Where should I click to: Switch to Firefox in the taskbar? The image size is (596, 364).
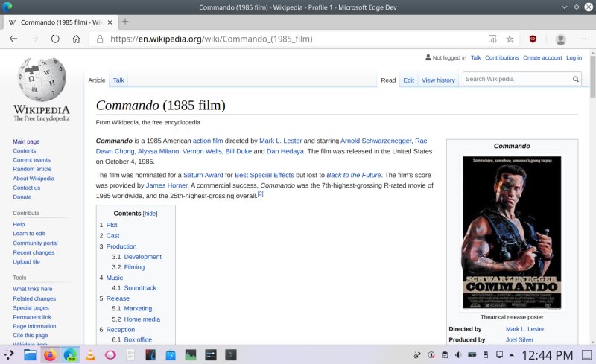point(50,355)
